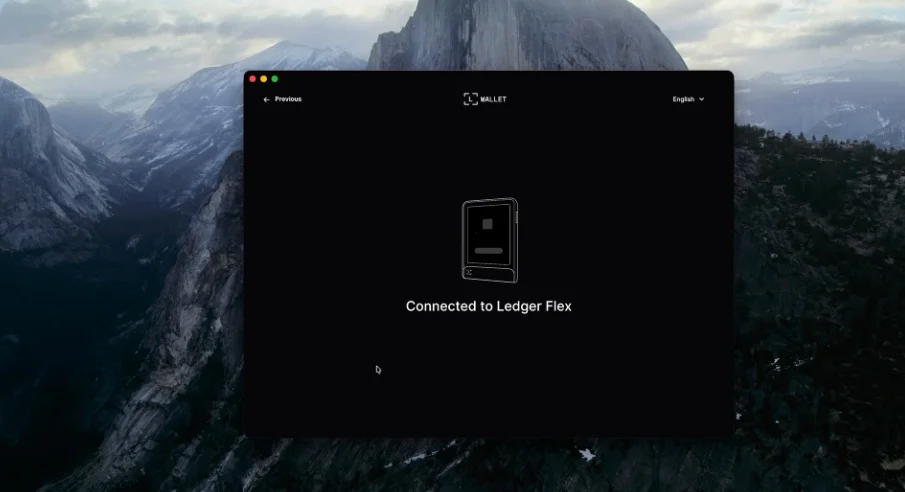Close the window with the red button
Screen dimensions: 905x492
[253, 79]
